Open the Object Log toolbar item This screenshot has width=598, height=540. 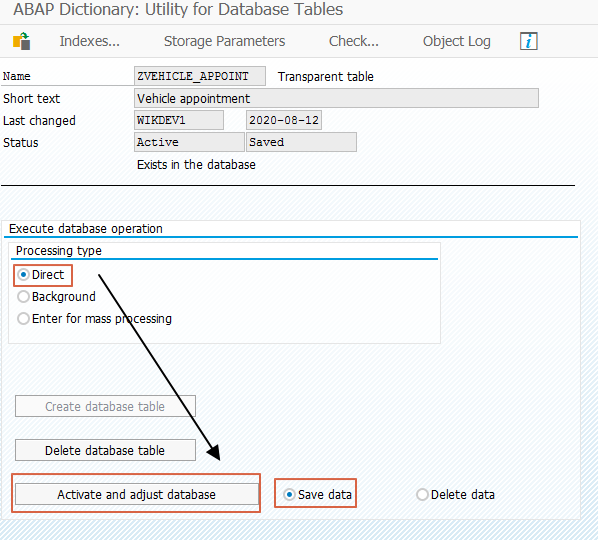pyautogui.click(x=457, y=41)
